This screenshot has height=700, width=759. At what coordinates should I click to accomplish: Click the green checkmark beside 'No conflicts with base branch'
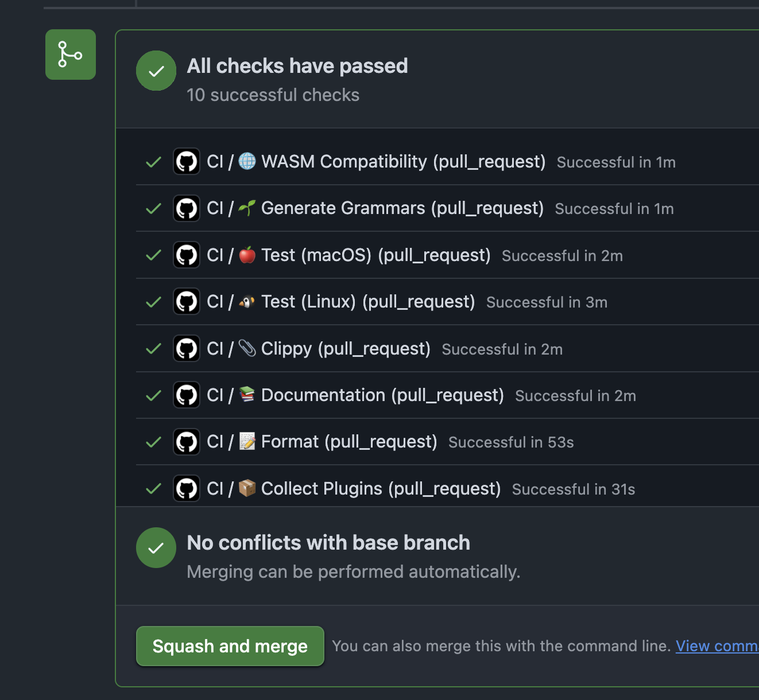tap(156, 547)
